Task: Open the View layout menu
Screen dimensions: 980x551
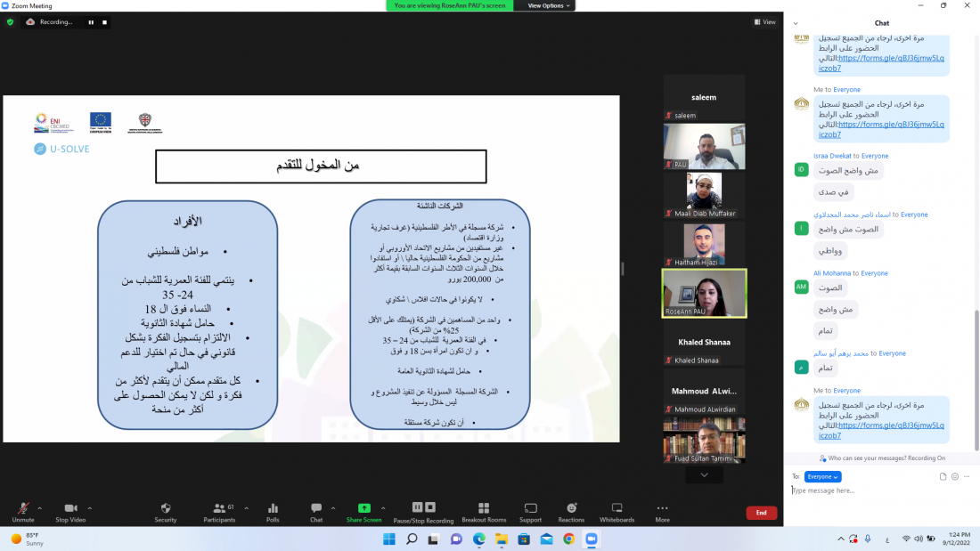Action: point(764,21)
